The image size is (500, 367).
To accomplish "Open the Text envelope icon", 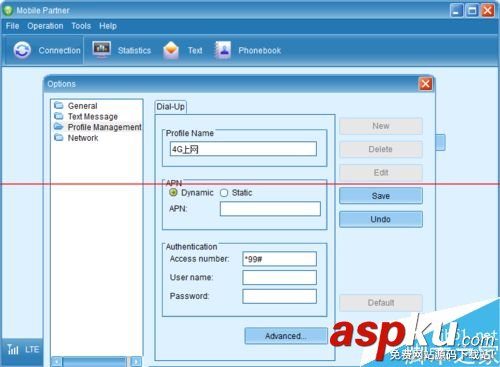I will point(171,50).
